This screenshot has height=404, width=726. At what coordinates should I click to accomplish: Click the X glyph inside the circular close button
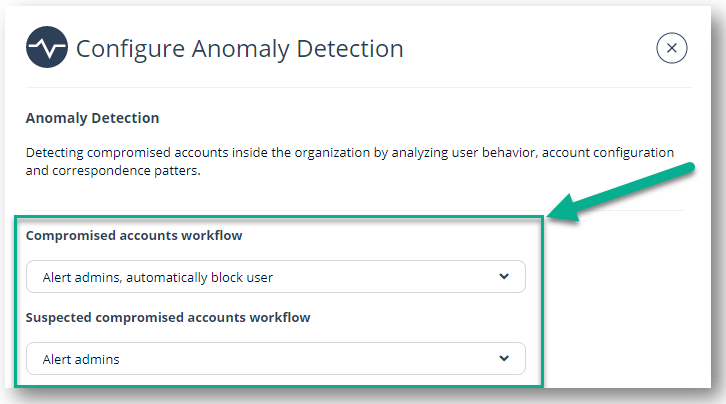671,48
